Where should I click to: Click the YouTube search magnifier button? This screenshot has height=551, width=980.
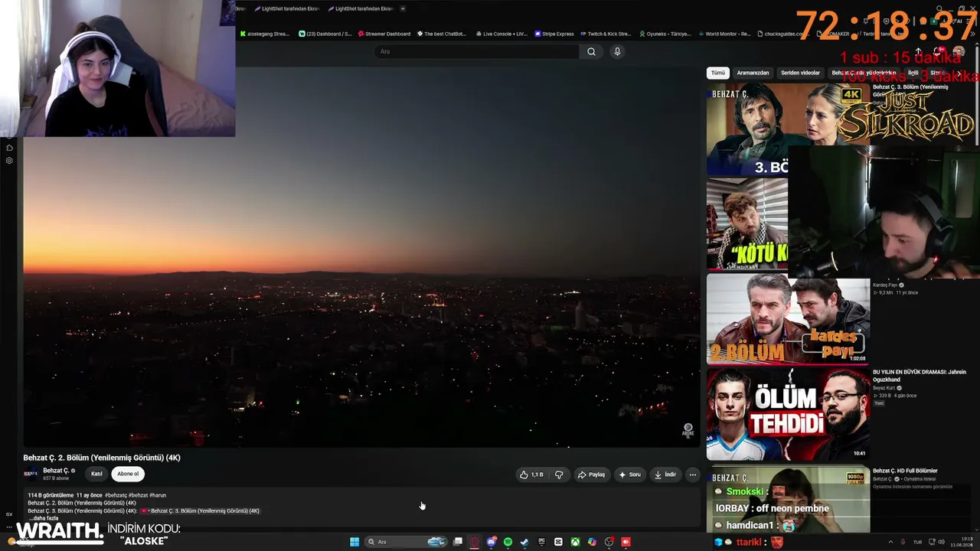pyautogui.click(x=591, y=51)
